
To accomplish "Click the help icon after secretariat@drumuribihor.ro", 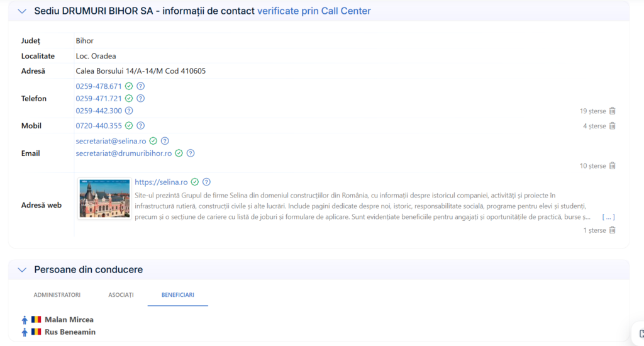I will [191, 153].
